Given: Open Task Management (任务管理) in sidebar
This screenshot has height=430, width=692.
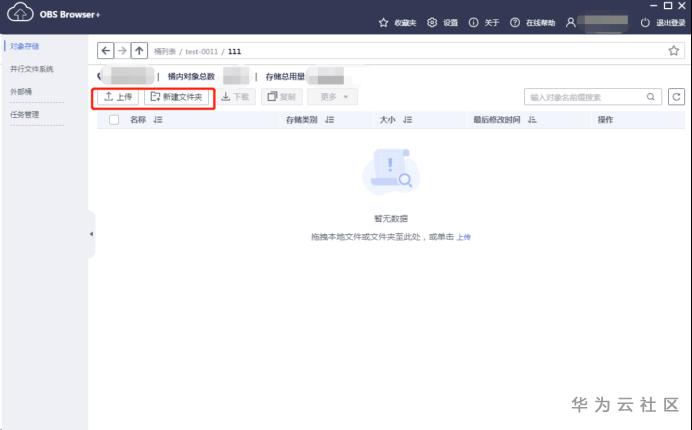Looking at the screenshot, I should pyautogui.click(x=25, y=114).
